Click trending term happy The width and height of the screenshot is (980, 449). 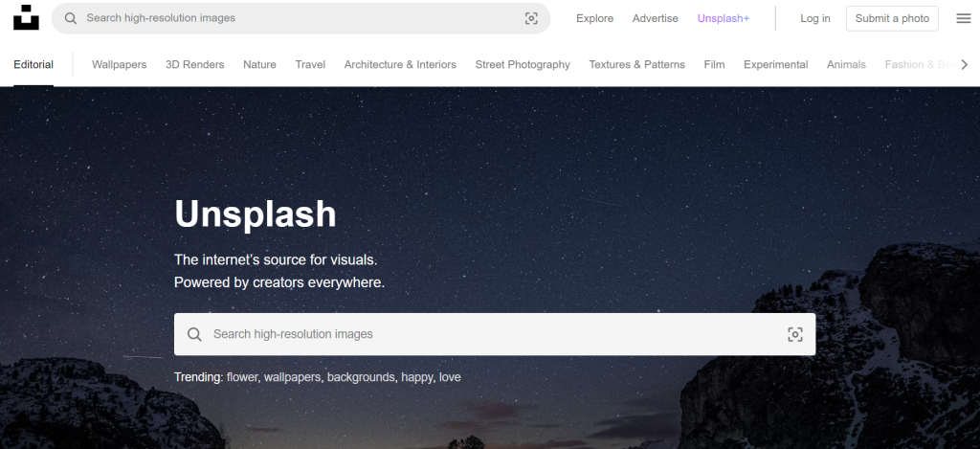click(x=417, y=377)
